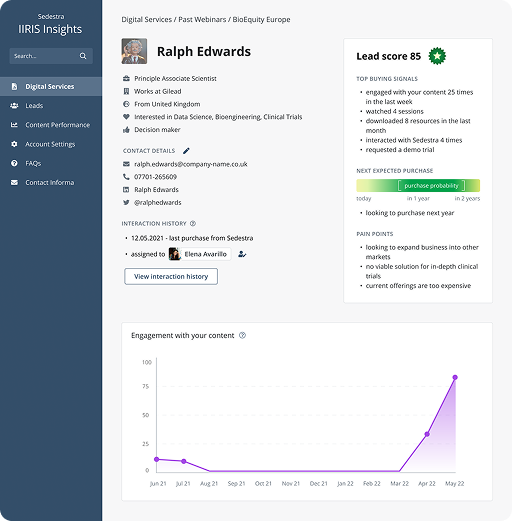Select Contact Informa in the sidebar

click(x=51, y=183)
